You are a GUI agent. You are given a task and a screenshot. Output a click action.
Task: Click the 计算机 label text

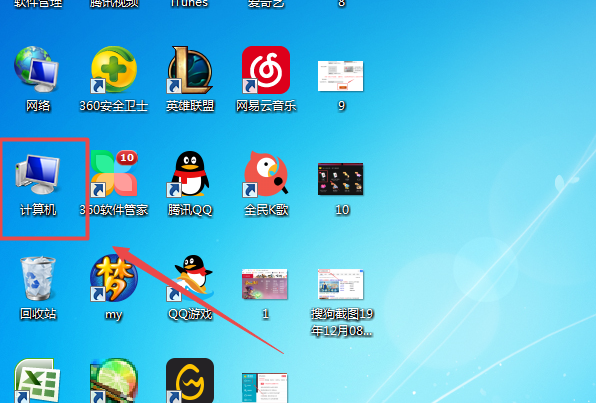pos(38,209)
